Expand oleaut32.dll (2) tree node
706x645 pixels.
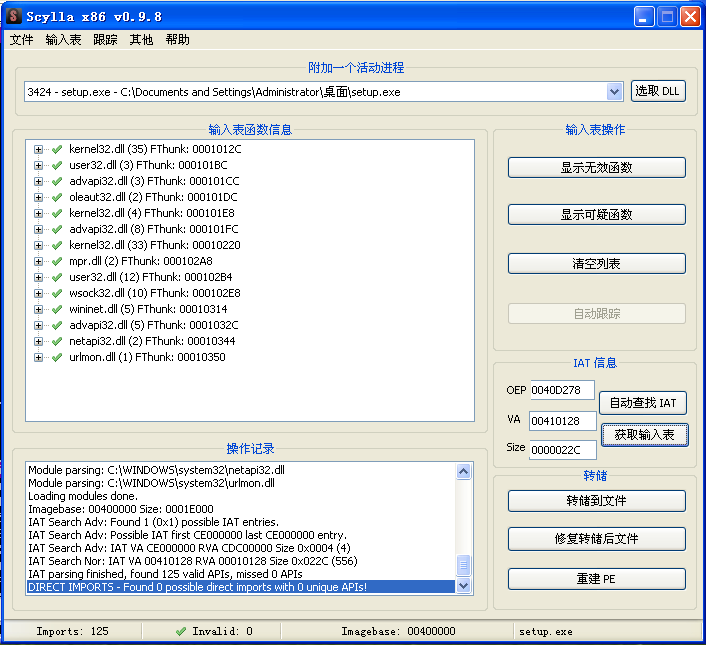point(38,198)
